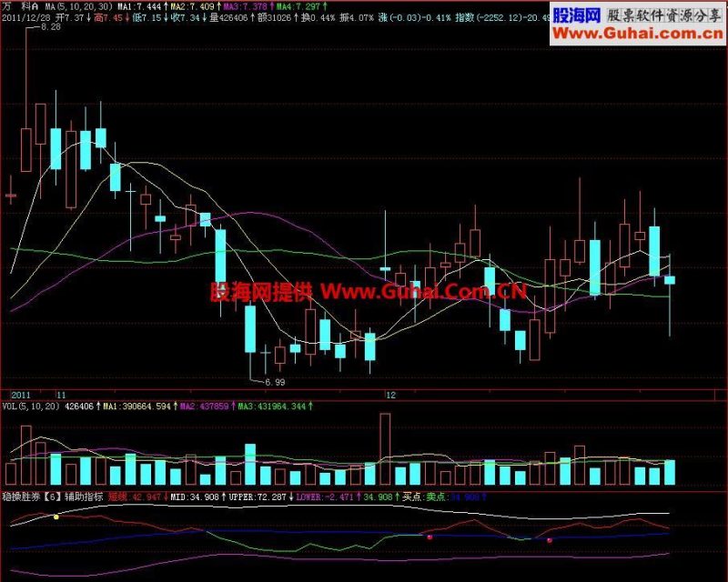
Task: Select the MA4:7.297 green average value
Action: [x=298, y=6]
